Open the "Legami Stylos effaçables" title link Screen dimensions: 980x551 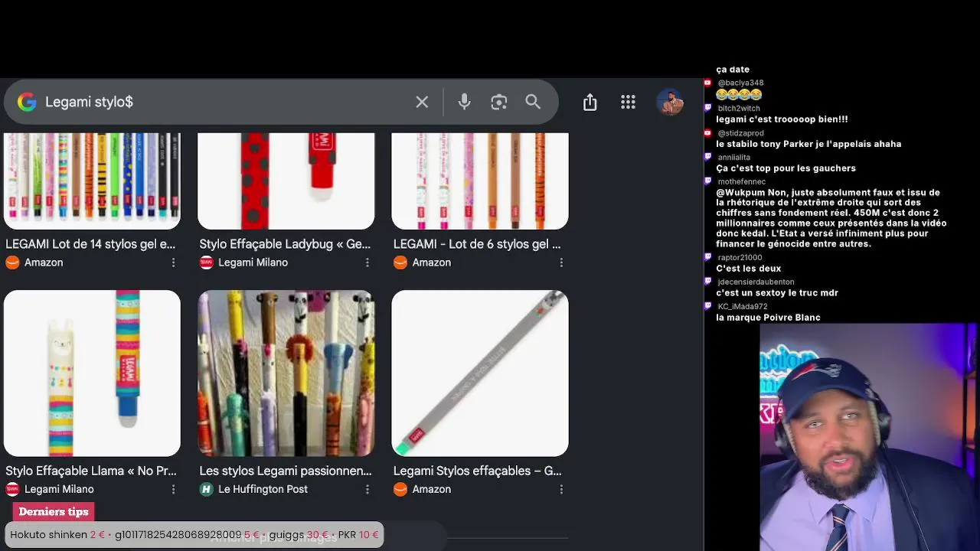click(478, 471)
